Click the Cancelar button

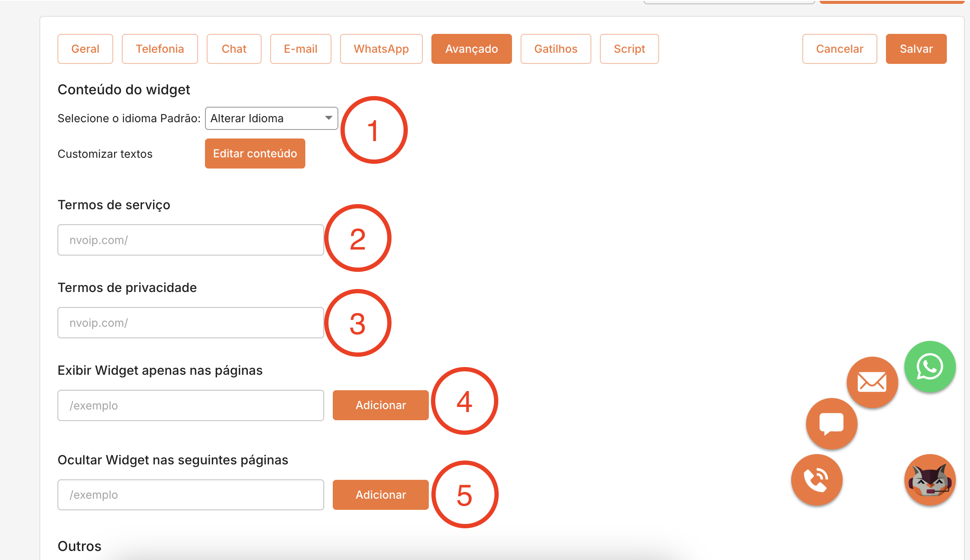click(839, 49)
